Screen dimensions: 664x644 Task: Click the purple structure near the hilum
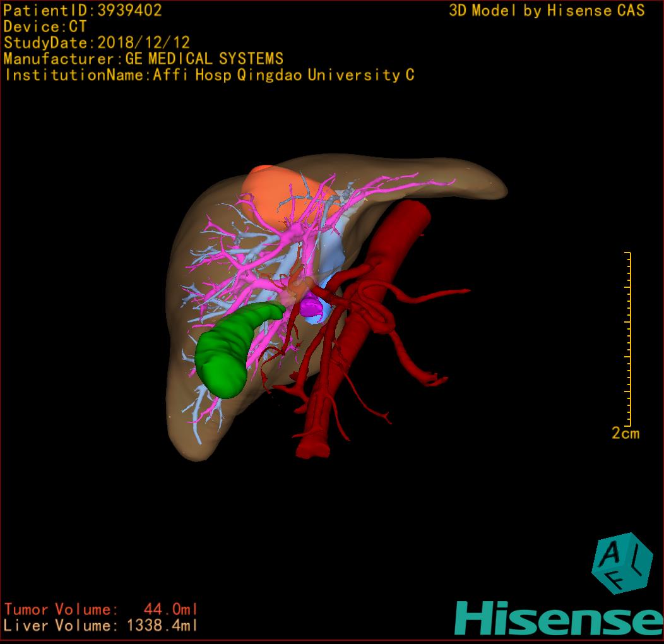pyautogui.click(x=312, y=307)
